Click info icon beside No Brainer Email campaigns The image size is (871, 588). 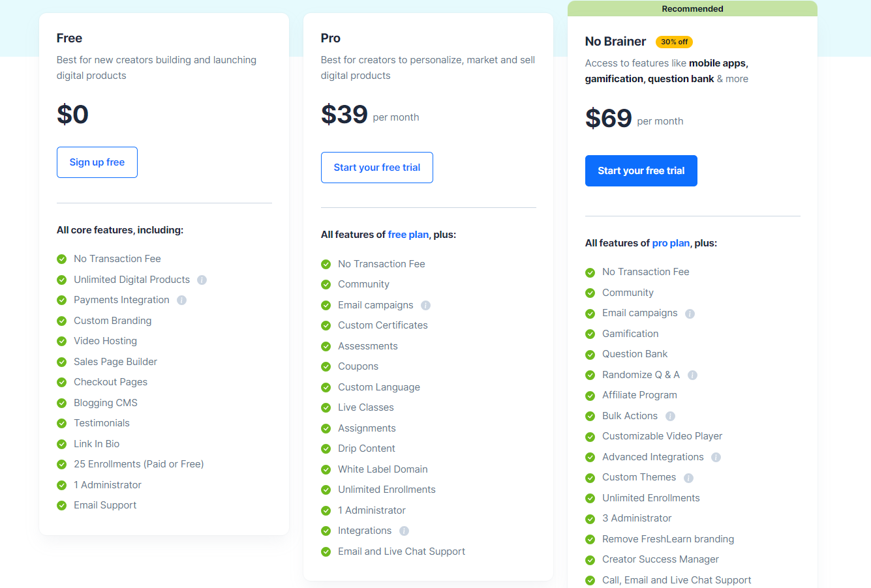(690, 314)
